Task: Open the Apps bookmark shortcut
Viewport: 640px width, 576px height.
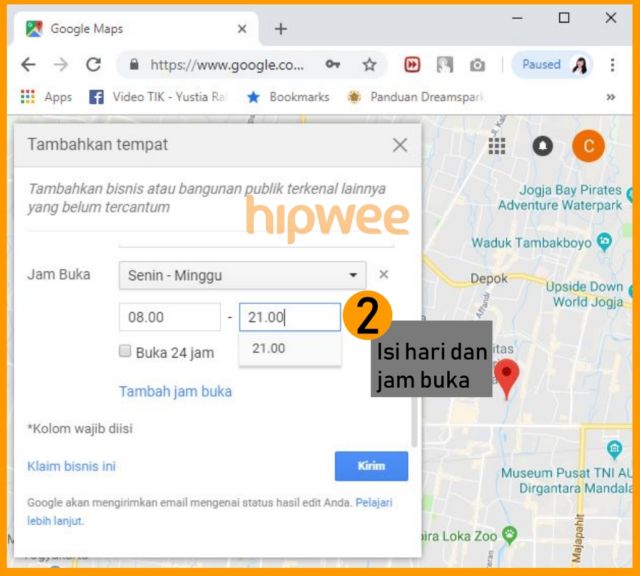Action: 46,97
